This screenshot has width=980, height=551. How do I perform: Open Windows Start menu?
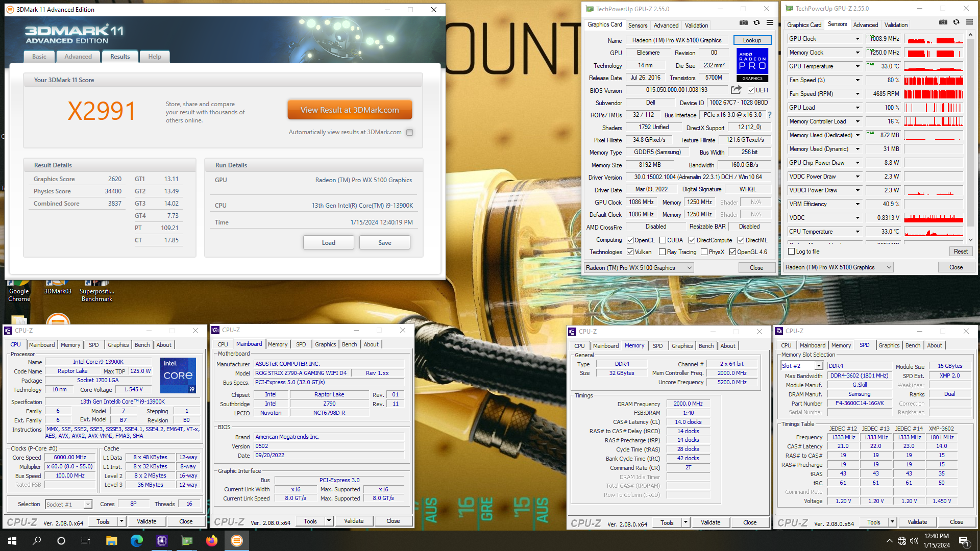12,541
